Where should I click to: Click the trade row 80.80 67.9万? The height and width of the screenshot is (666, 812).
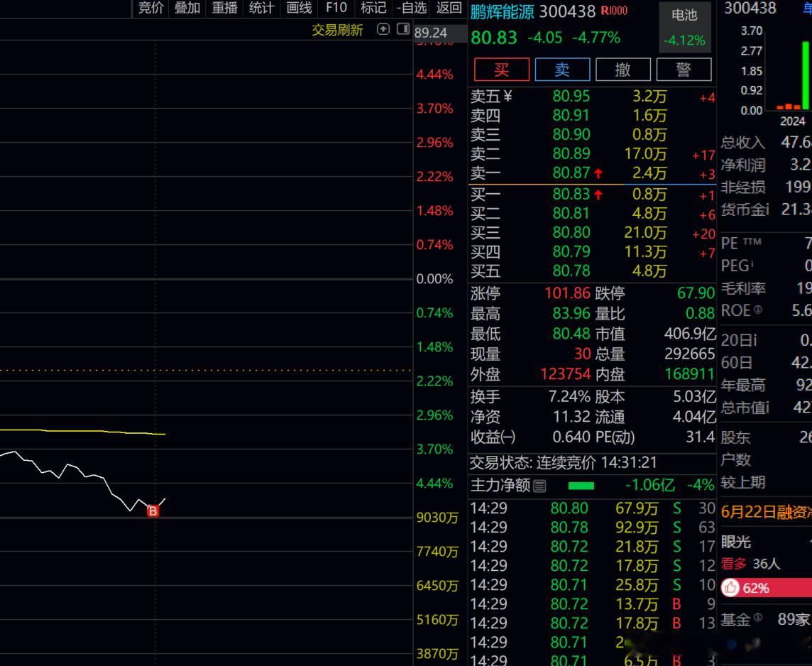(x=593, y=508)
